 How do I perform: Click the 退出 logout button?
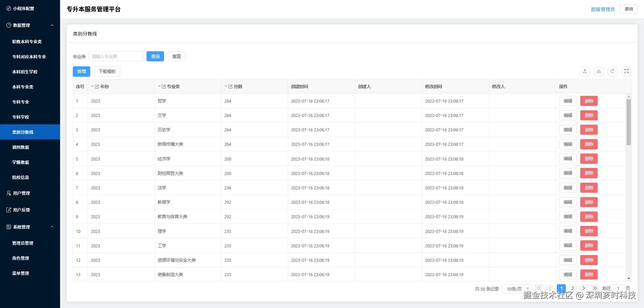629,9
